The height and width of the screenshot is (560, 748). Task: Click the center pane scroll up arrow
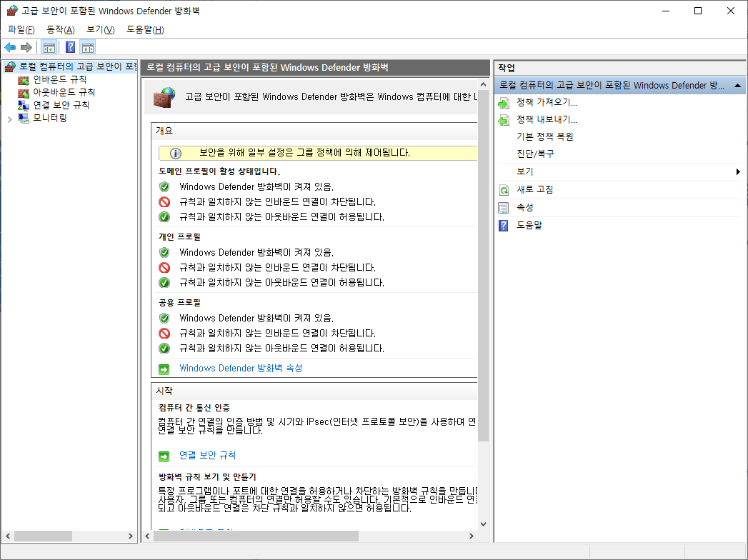click(483, 84)
